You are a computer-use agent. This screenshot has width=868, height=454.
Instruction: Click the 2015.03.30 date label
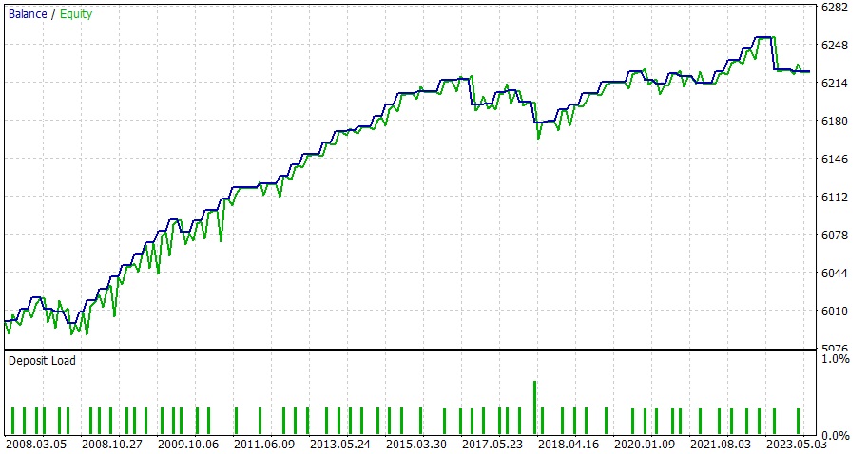click(x=416, y=445)
